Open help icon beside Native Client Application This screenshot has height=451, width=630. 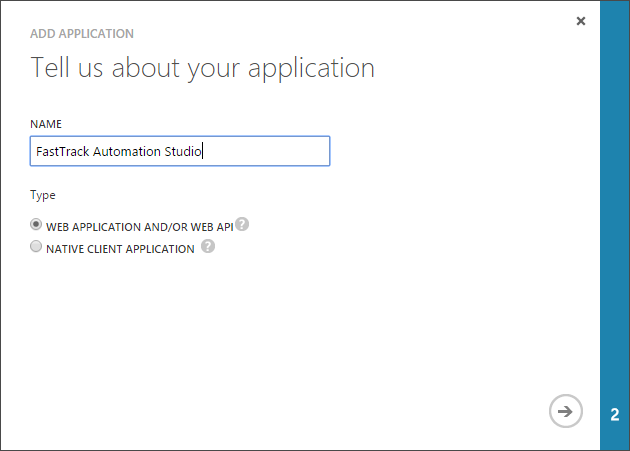coord(208,246)
